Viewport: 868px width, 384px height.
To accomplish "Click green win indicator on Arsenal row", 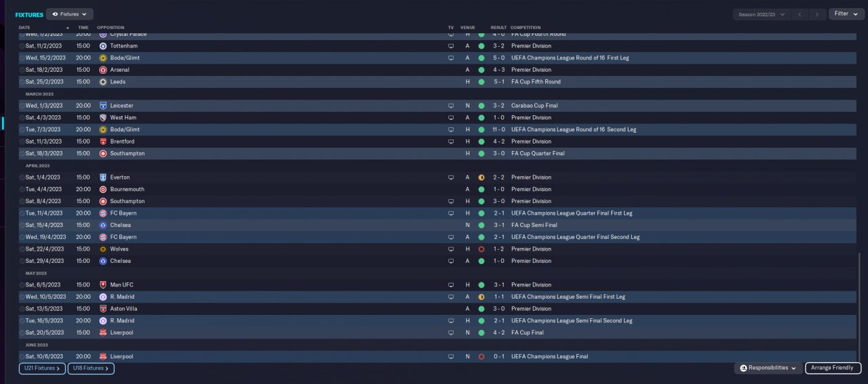I will 481,70.
